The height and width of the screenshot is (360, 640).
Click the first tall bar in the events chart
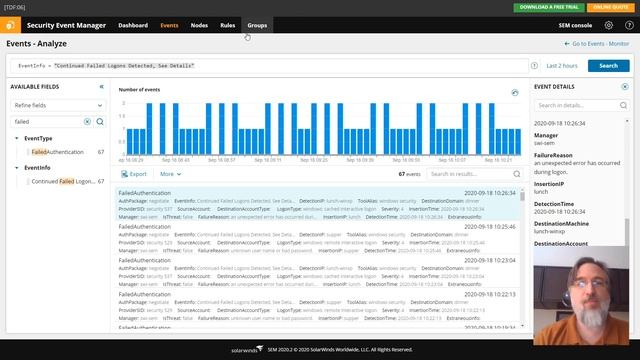[x=149, y=129]
